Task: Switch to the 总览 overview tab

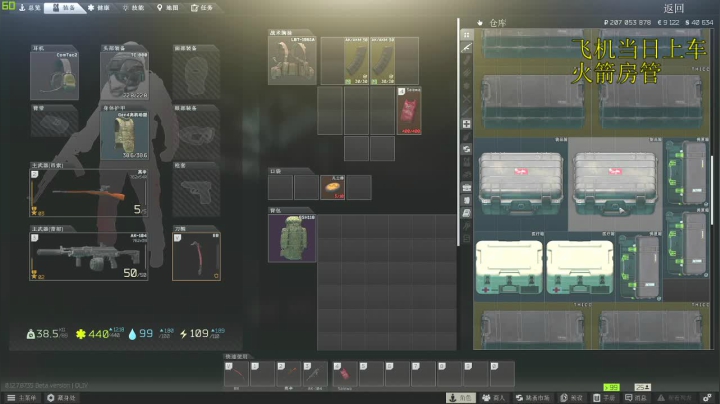Action: point(30,7)
